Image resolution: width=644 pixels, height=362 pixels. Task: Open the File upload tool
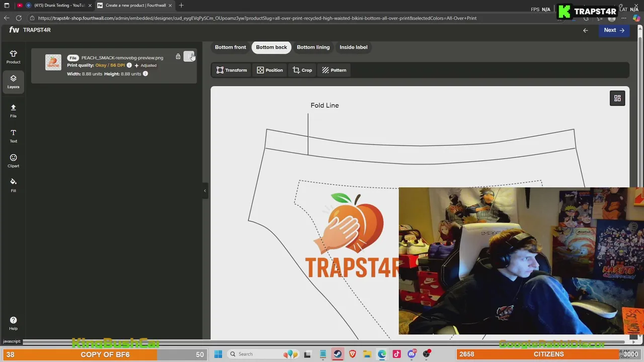(x=14, y=111)
